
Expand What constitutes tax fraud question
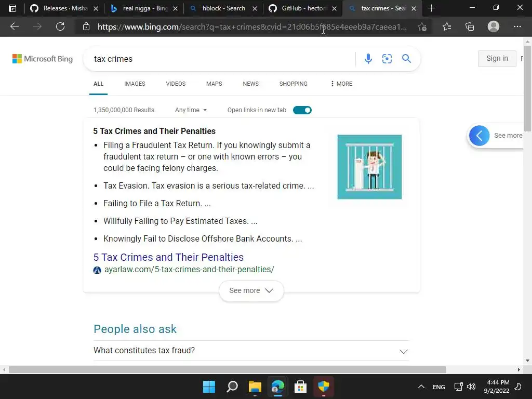pyautogui.click(x=251, y=351)
